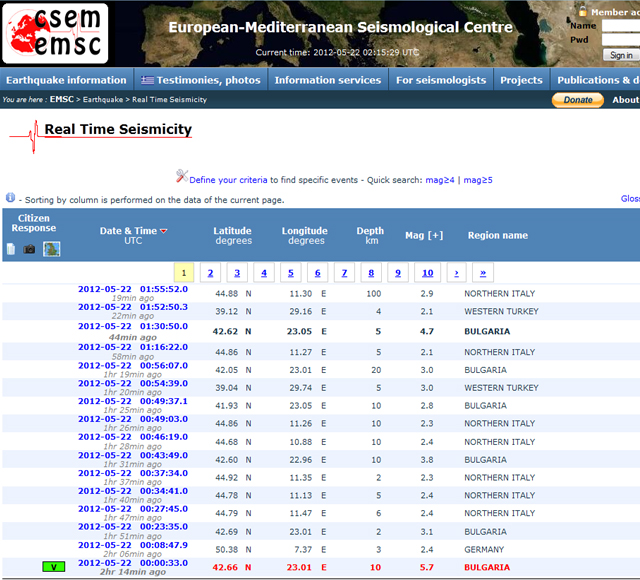Open the For seismologists menu
640x580 pixels.
pyautogui.click(x=440, y=80)
